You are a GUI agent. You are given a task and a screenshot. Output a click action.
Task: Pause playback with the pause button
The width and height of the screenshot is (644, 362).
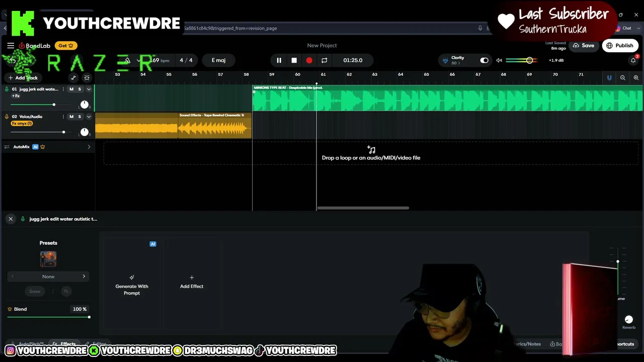click(x=279, y=60)
